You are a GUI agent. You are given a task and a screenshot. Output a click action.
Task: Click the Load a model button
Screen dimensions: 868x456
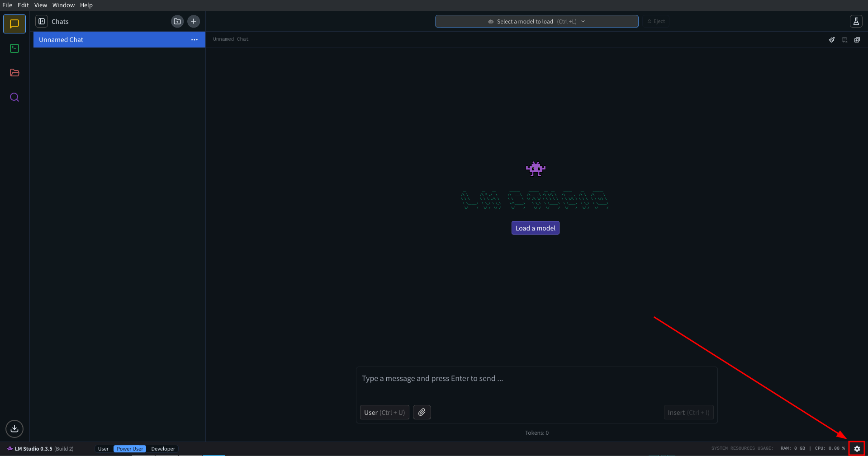535,228
